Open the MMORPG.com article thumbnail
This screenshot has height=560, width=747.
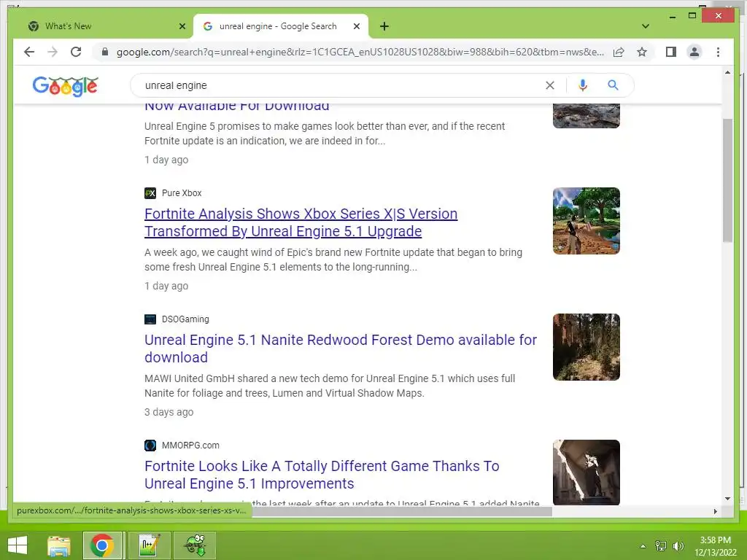(x=586, y=472)
